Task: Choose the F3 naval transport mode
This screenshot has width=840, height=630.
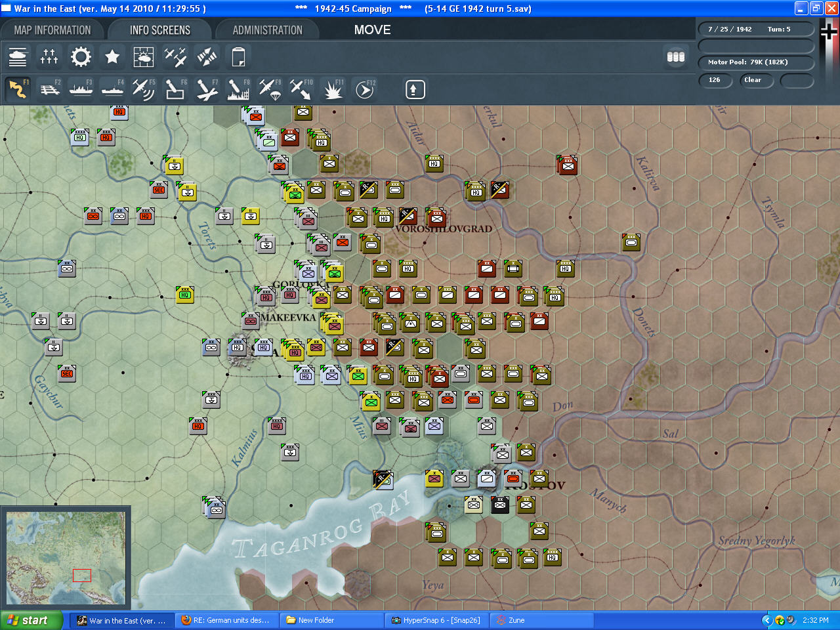Action: pyautogui.click(x=81, y=89)
